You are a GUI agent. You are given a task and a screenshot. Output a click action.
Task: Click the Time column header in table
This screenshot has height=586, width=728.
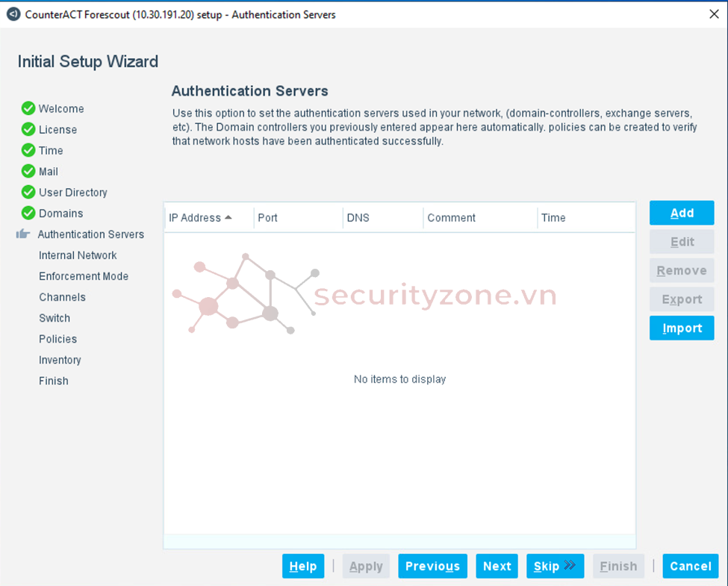(x=586, y=217)
